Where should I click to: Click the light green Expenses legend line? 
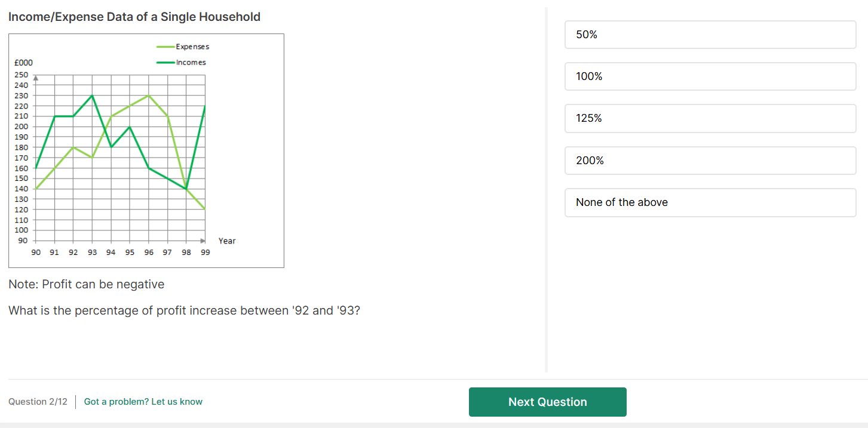165,47
